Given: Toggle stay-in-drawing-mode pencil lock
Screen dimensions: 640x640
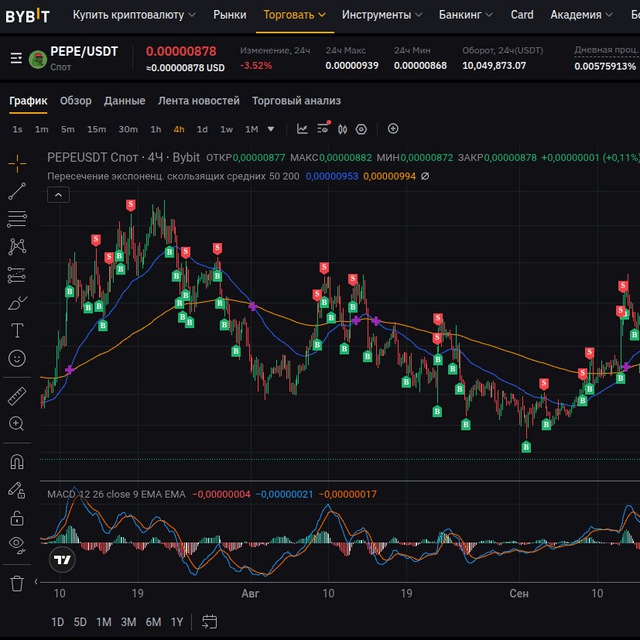Looking at the screenshot, I should coord(17,490).
